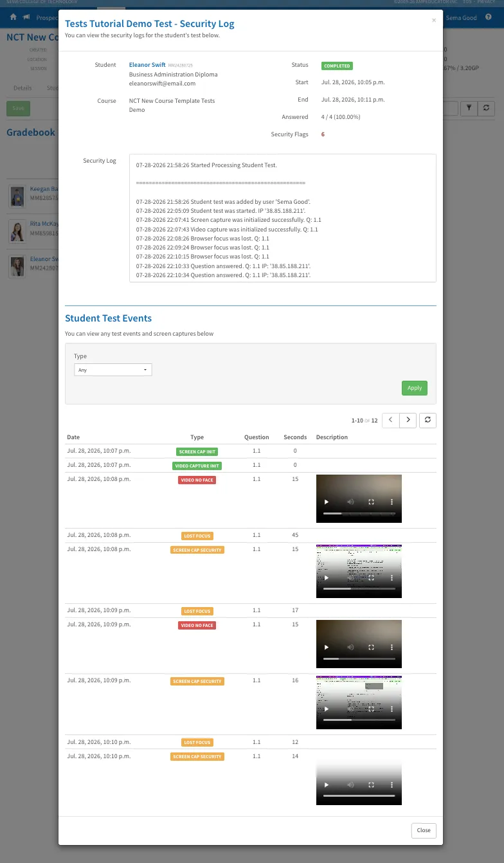Click the Date column header
The width and height of the screenshot is (504, 863).
73,437
